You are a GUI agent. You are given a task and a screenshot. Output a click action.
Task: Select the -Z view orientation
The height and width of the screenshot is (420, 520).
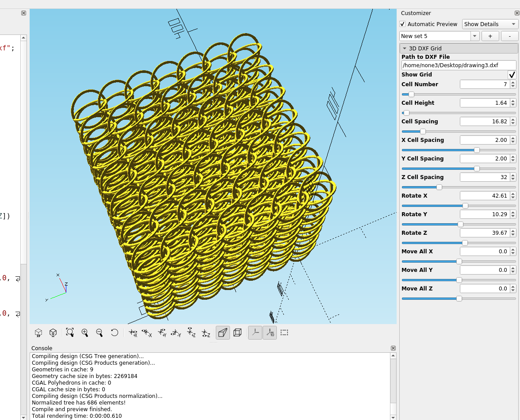tap(206, 332)
